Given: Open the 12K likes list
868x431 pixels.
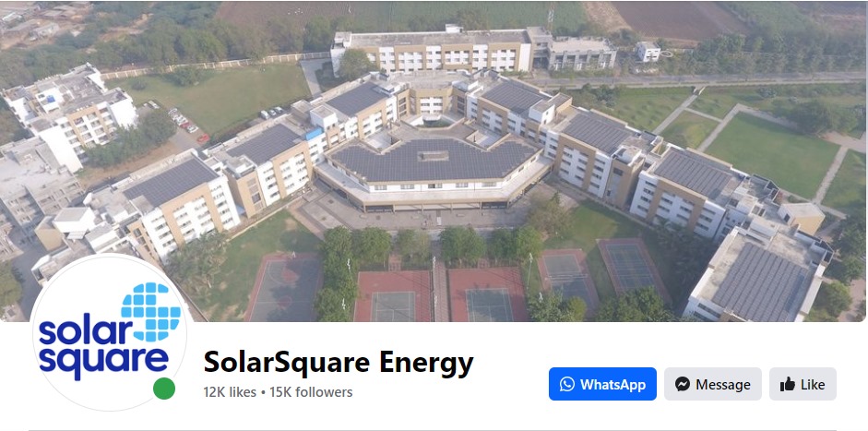Looking at the screenshot, I should point(230,392).
